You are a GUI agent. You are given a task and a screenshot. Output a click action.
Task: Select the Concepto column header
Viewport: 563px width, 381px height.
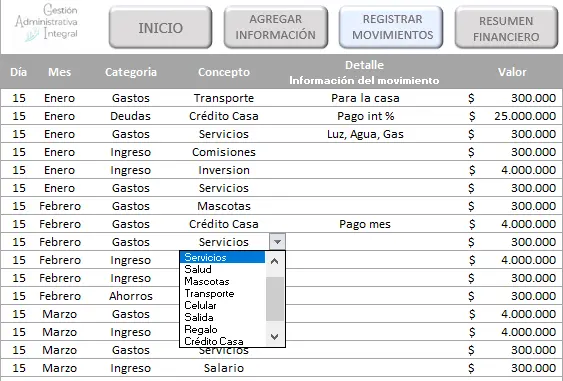click(x=224, y=72)
